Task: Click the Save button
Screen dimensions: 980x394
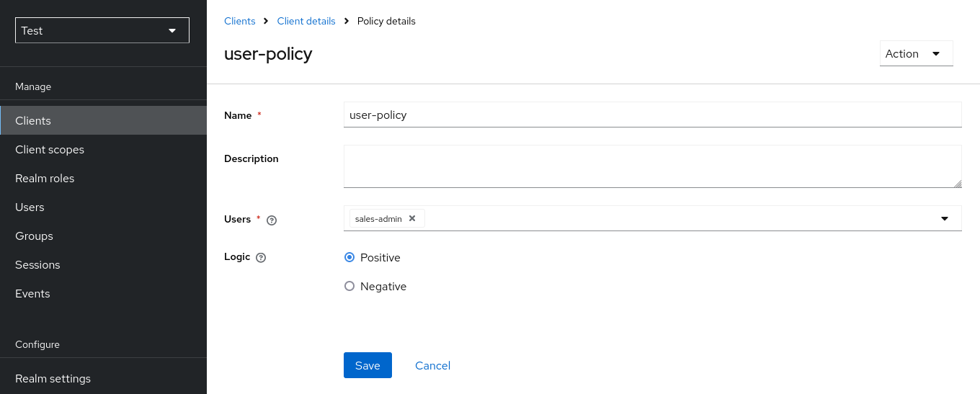Action: [367, 365]
